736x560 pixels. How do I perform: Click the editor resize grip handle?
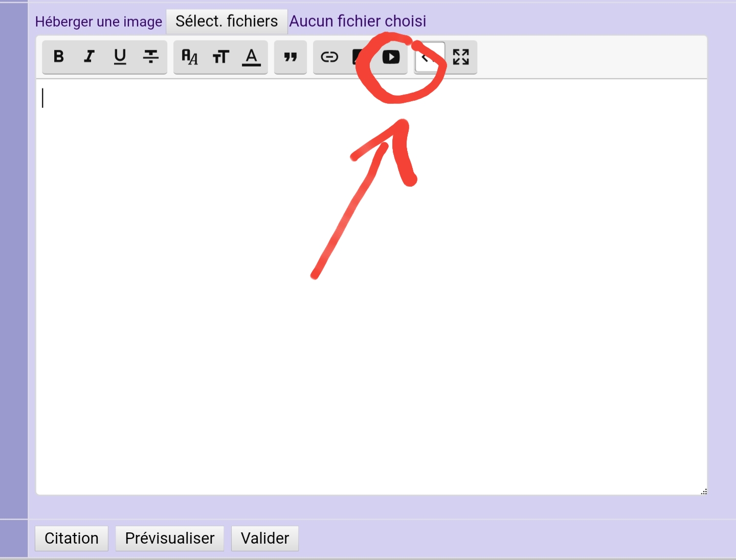point(704,491)
